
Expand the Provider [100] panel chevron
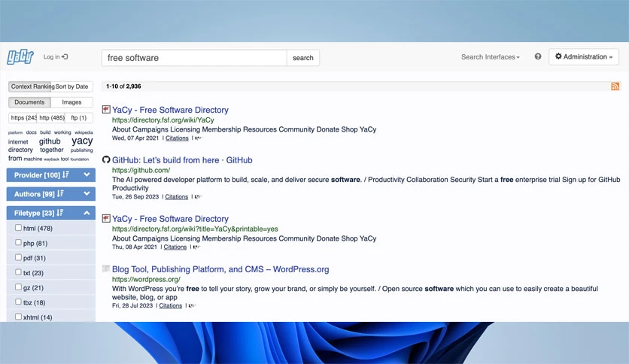pos(87,174)
